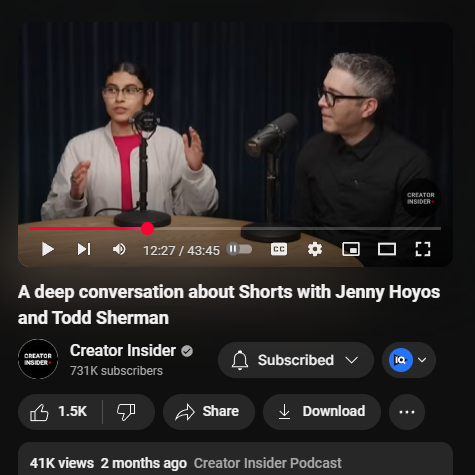This screenshot has height=475, width=475.
Task: Open the Creator Insider channel name link
Action: (123, 351)
